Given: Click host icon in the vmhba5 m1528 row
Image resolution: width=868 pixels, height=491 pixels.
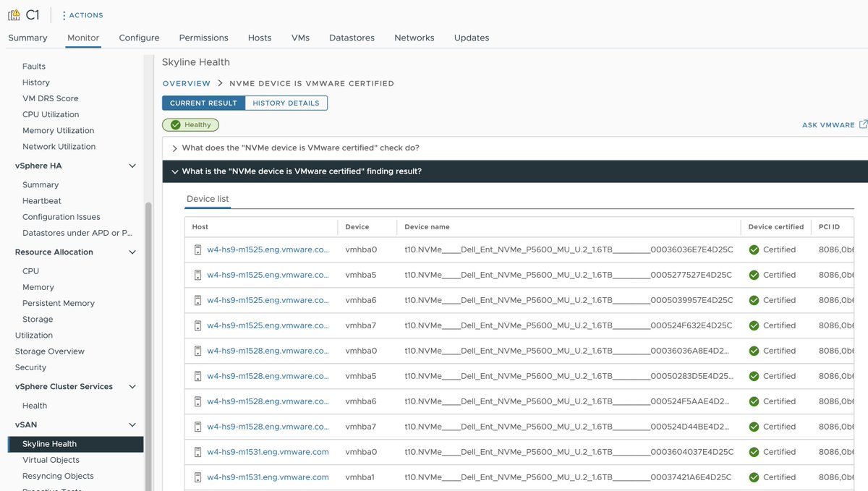Looking at the screenshot, I should click(x=197, y=376).
